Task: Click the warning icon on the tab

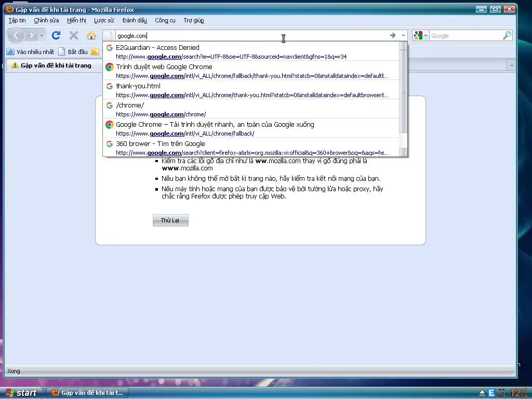Action: click(x=15, y=65)
